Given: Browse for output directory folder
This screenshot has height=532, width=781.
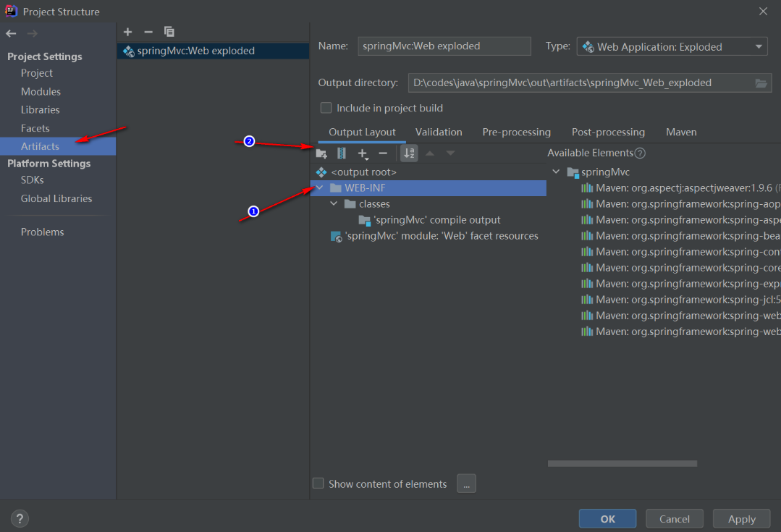Looking at the screenshot, I should click(x=761, y=83).
